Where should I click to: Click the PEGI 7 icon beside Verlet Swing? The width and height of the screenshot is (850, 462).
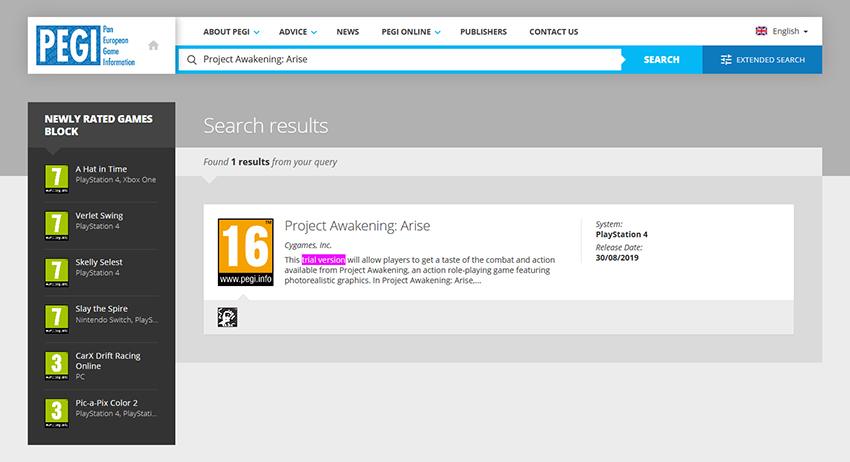tap(57, 224)
